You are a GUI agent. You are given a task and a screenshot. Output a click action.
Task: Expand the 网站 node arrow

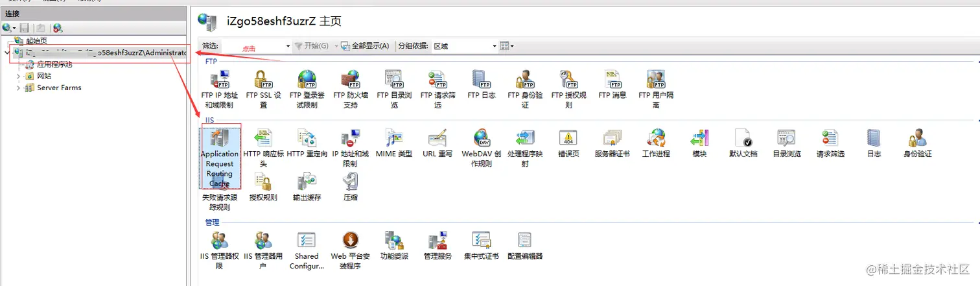click(18, 76)
